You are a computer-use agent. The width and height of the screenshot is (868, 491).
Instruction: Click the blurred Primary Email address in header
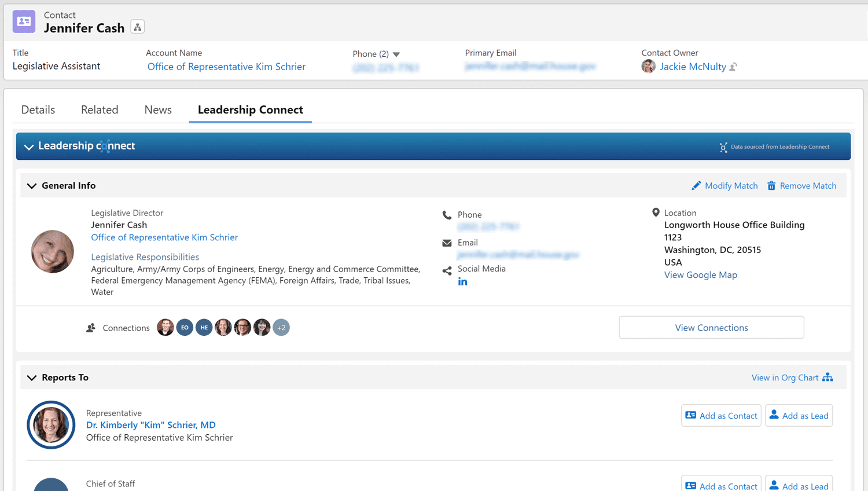[530, 67]
